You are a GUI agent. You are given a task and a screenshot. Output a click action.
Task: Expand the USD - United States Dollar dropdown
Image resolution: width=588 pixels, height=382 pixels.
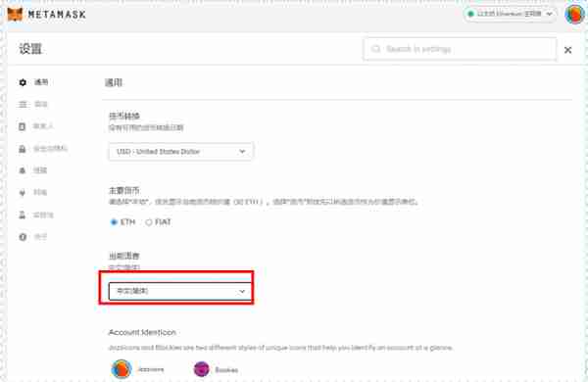coord(180,152)
